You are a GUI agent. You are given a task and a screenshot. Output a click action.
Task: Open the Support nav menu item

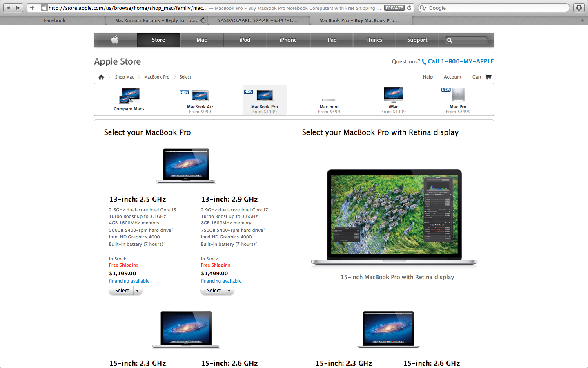coord(417,40)
